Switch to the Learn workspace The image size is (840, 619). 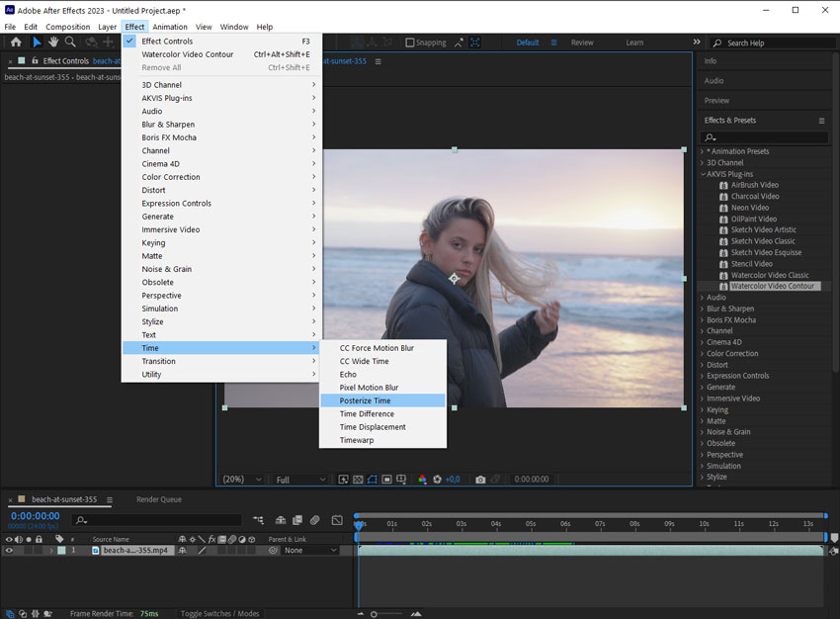point(634,43)
